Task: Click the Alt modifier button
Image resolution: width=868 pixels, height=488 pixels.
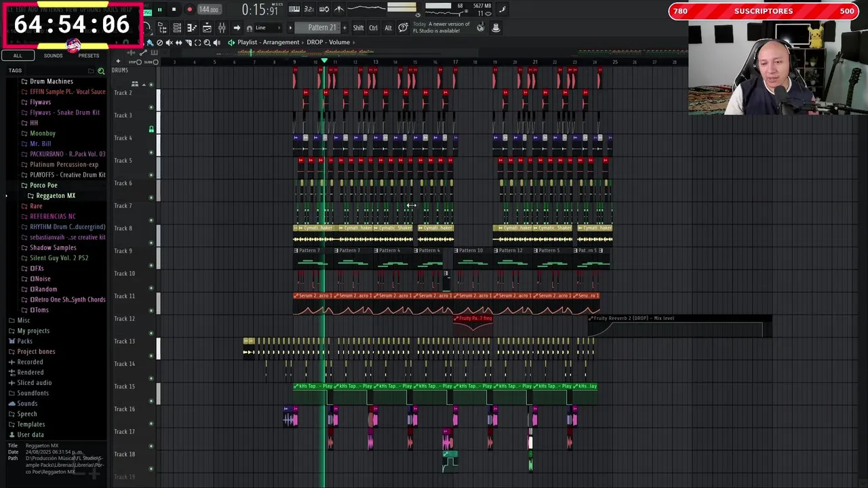Action: coord(388,28)
